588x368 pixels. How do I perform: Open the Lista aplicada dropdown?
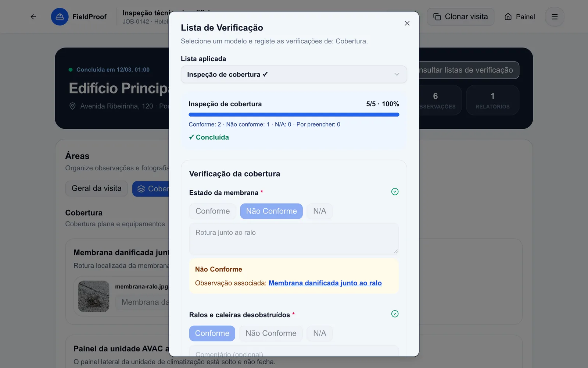294,74
